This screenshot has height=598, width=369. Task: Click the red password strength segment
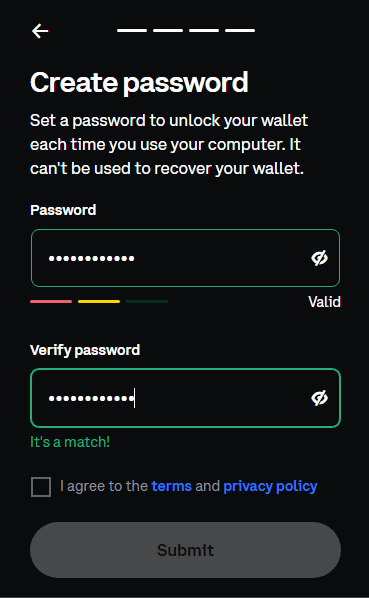[51, 301]
